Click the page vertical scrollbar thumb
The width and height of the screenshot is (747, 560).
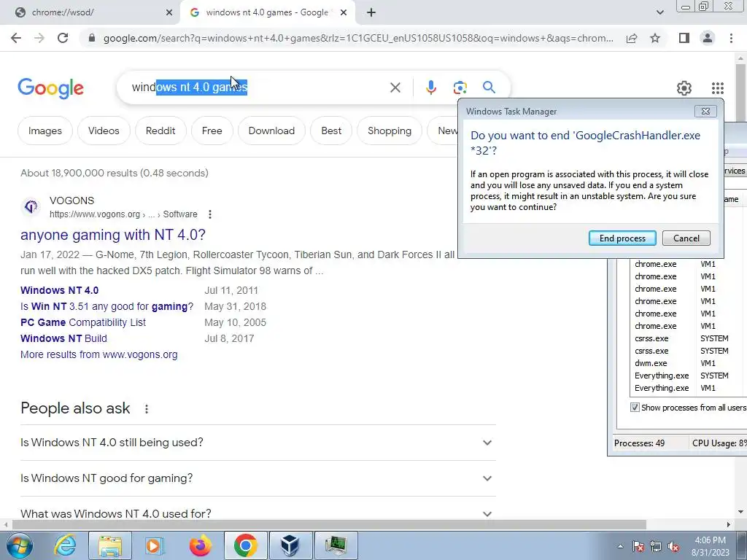(x=740, y=93)
